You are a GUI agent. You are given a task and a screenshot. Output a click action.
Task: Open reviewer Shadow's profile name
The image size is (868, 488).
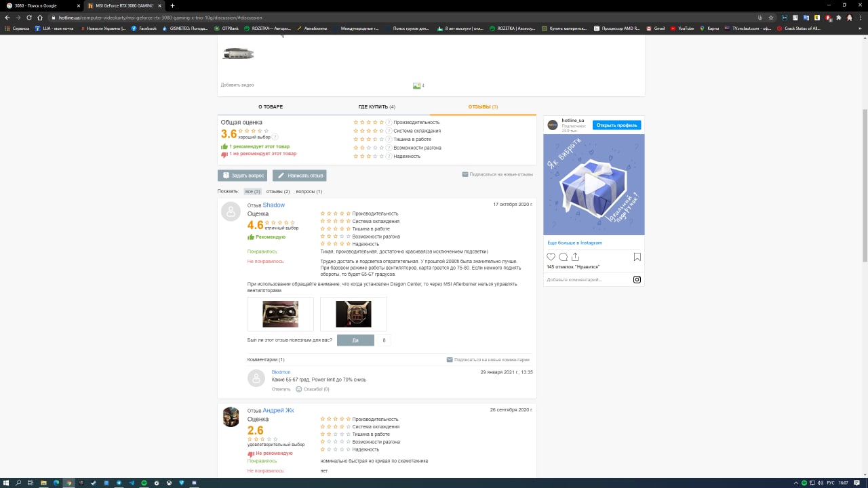274,205
